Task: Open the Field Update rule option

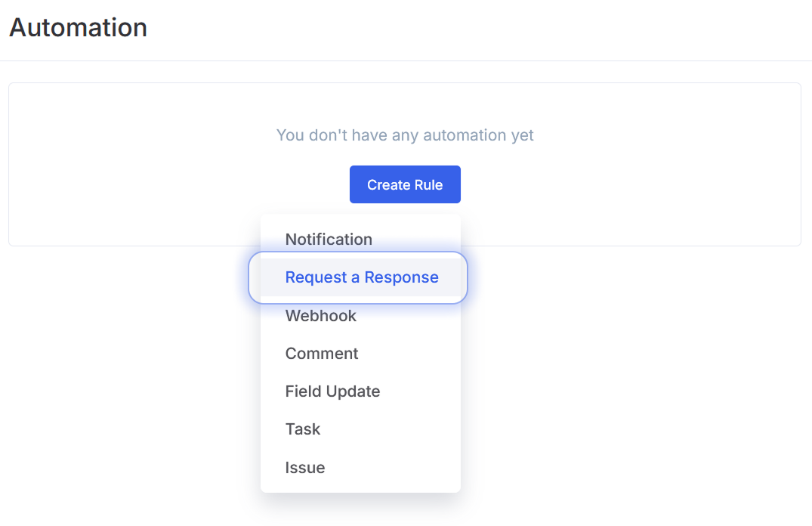Action: click(x=332, y=391)
